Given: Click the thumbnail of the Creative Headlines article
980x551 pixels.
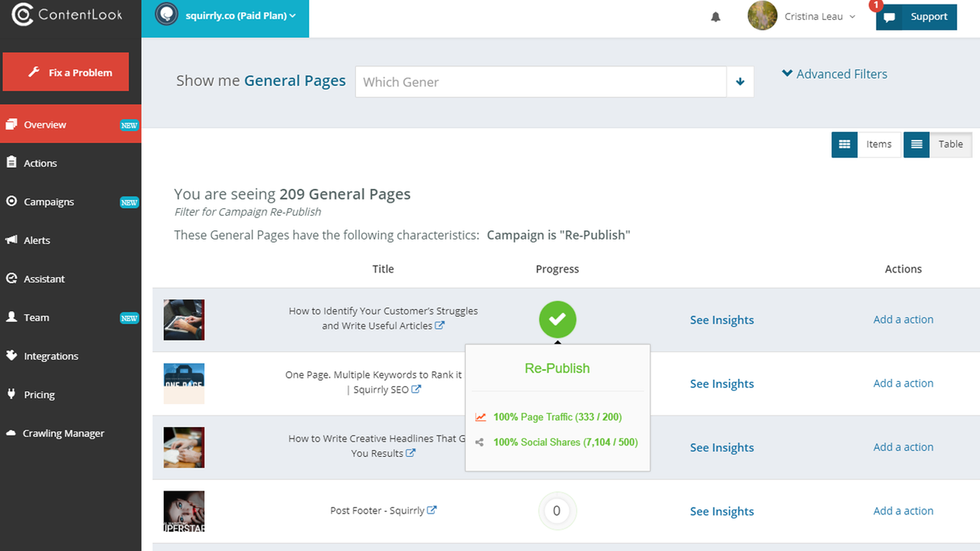Looking at the screenshot, I should point(184,448).
